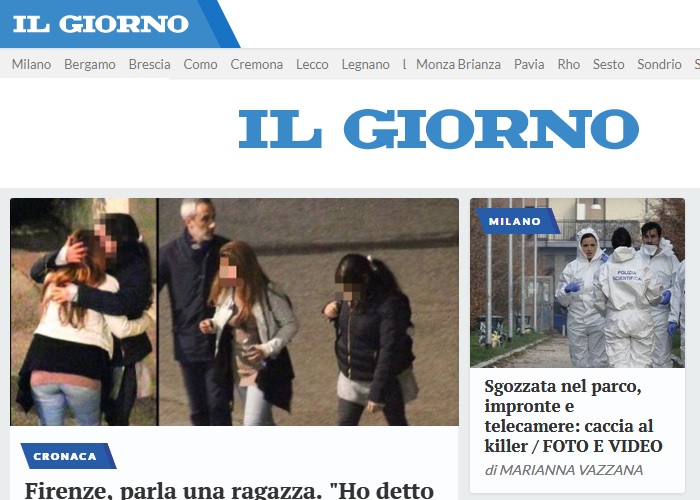Go to Monza Brianza section
700x500 pixels.
458,64
